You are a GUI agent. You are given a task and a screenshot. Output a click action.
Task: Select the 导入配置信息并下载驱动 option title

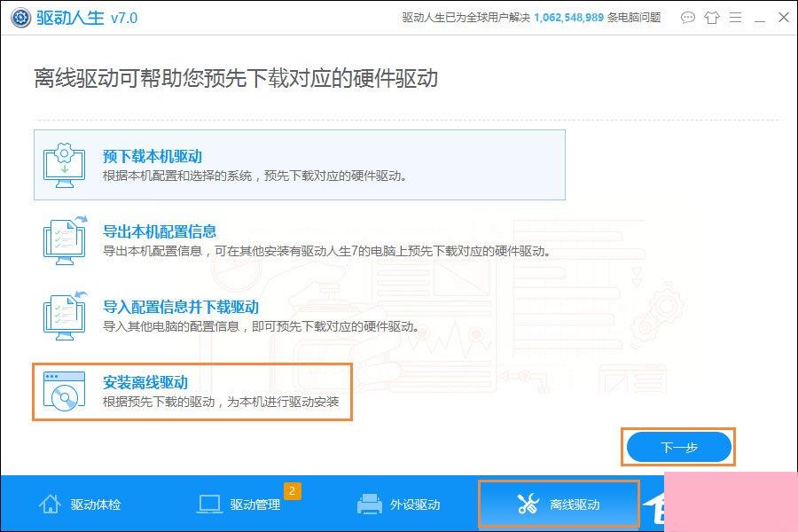click(x=181, y=307)
